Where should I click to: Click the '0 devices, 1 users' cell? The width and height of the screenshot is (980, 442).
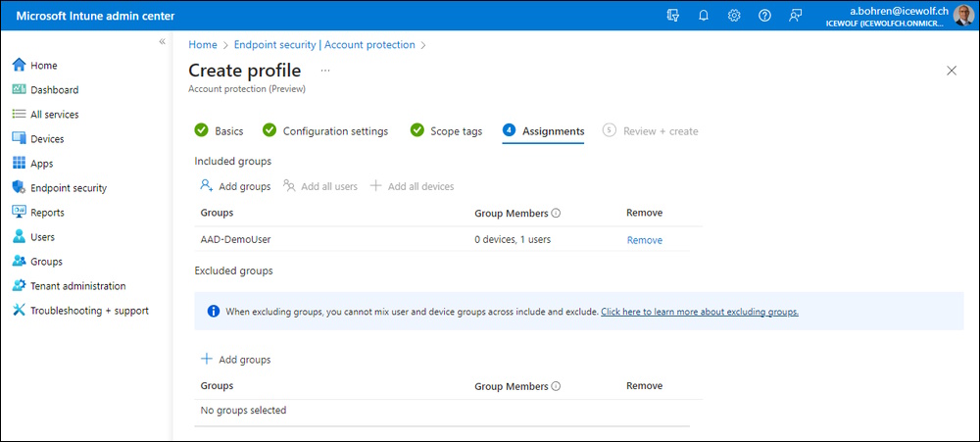tap(513, 239)
